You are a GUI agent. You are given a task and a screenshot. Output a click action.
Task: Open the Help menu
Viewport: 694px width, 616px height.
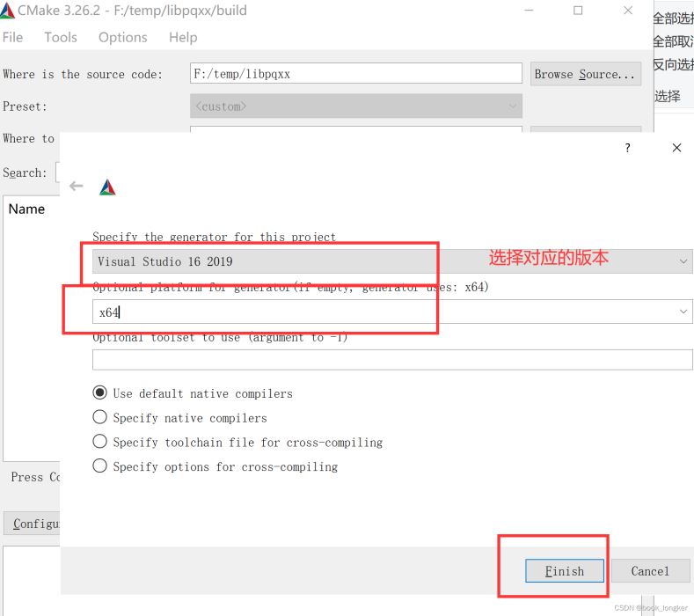183,37
